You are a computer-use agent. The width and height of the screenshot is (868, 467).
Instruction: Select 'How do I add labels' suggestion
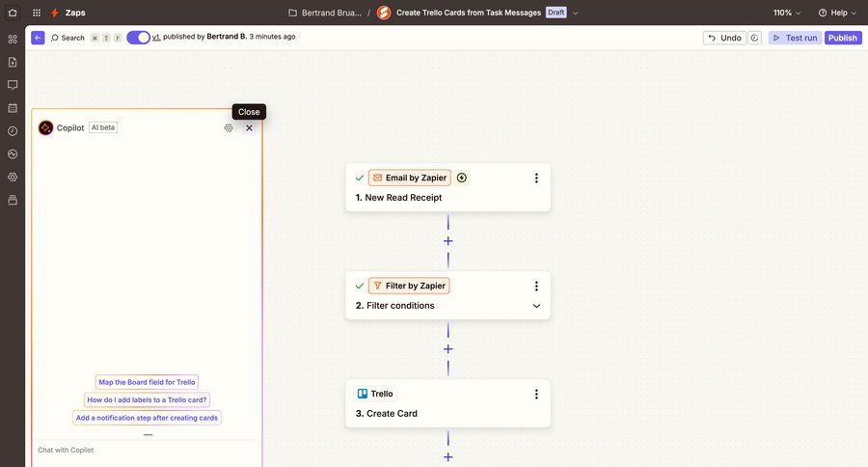[147, 400]
